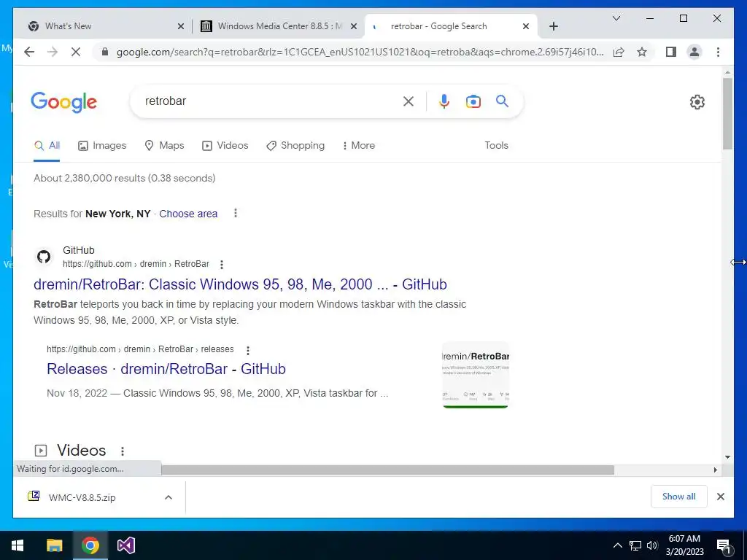This screenshot has width=747, height=560.
Task: Open search Tools
Action: [496, 145]
